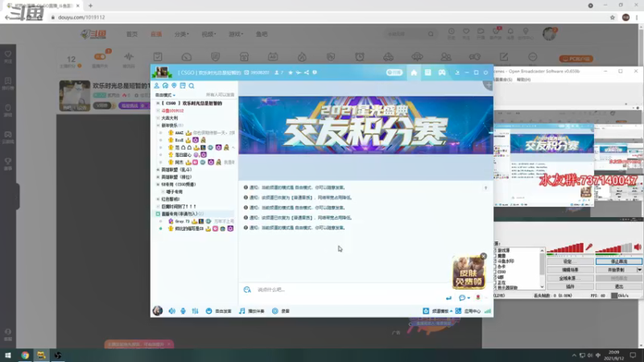The height and width of the screenshot is (362, 644).
Task: Expand the 英雄联盟（乱斗）channel node
Action: (x=158, y=170)
